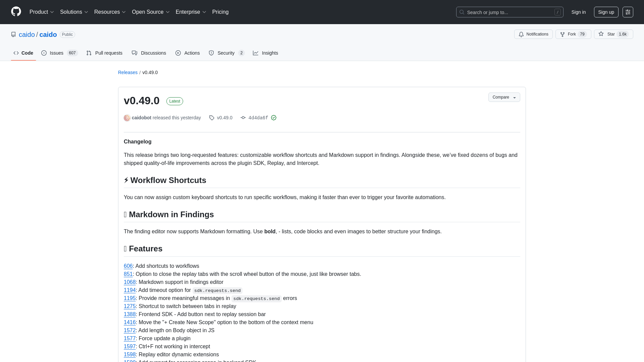This screenshot has height=362, width=644.
Task: Open issue 1388 link
Action: pyautogui.click(x=130, y=314)
